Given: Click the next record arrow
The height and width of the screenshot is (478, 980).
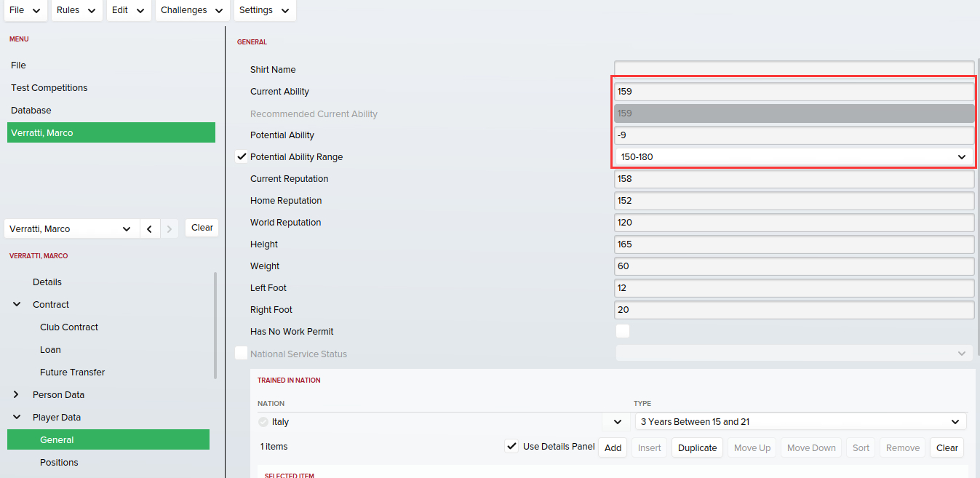Looking at the screenshot, I should pyautogui.click(x=170, y=228).
